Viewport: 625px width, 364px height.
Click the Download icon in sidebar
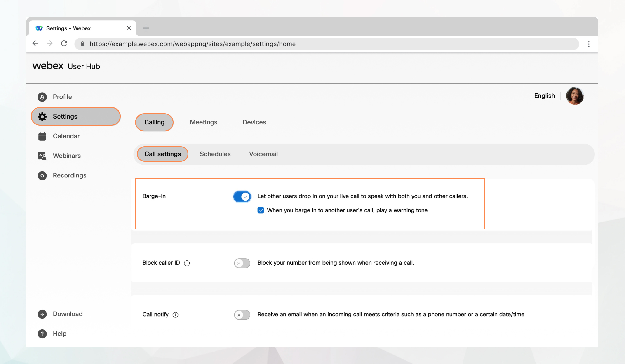tap(42, 314)
